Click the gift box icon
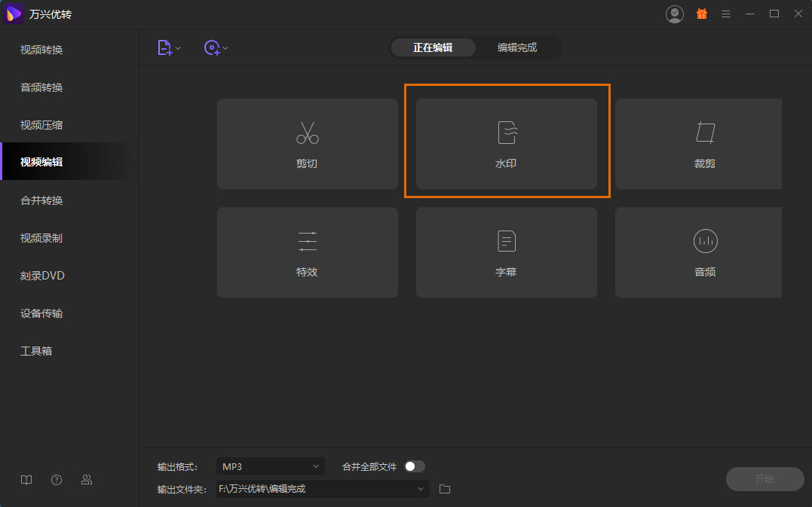 [701, 14]
